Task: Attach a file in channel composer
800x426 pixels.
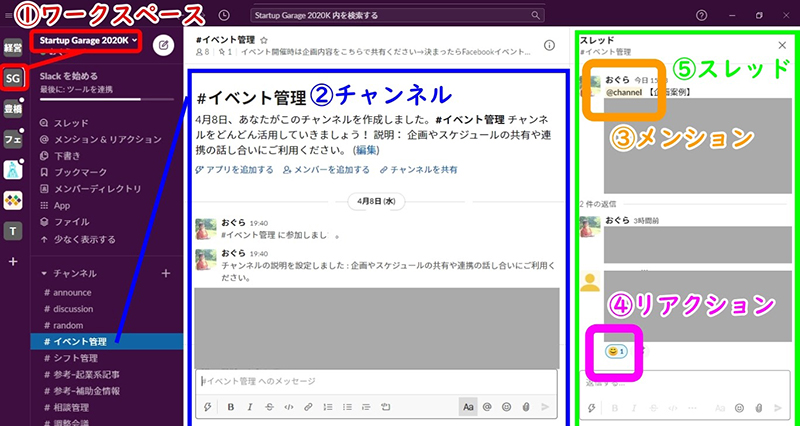Action: (x=526, y=407)
